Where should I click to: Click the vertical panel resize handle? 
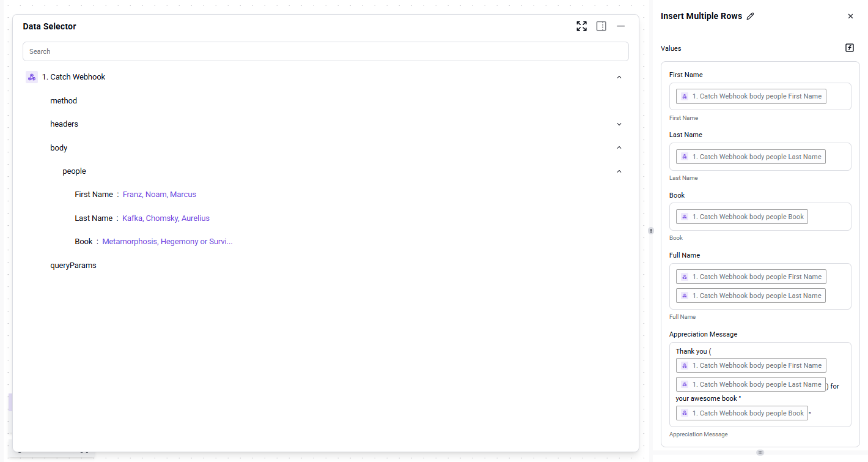[650, 231]
